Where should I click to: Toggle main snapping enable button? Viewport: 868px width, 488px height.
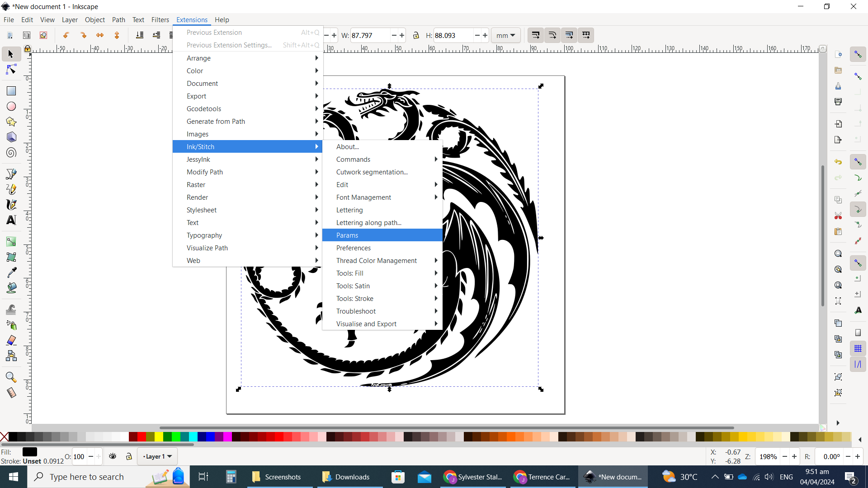click(858, 54)
